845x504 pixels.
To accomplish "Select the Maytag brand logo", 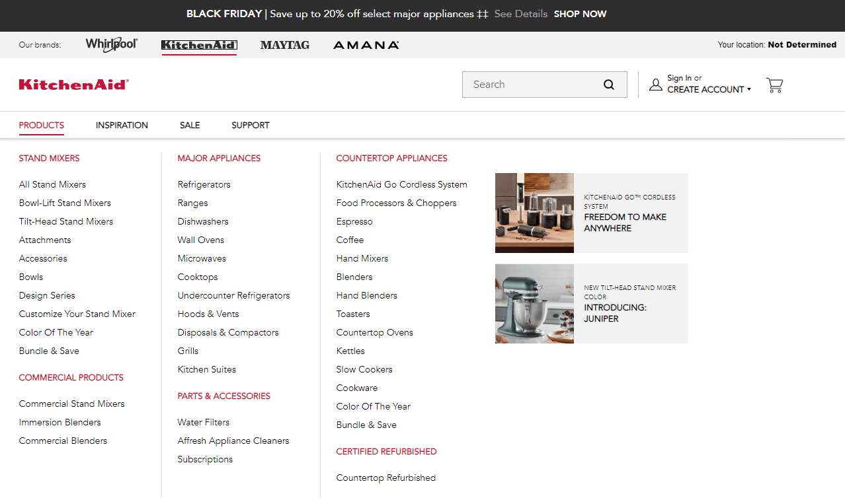I will [285, 45].
